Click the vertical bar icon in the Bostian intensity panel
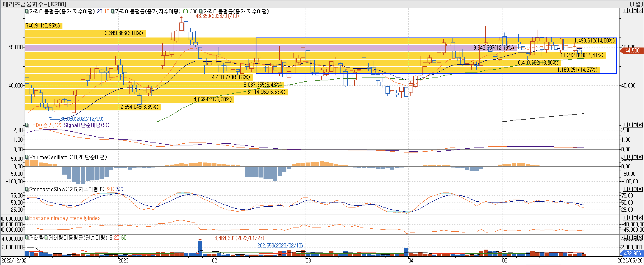 [630, 217]
